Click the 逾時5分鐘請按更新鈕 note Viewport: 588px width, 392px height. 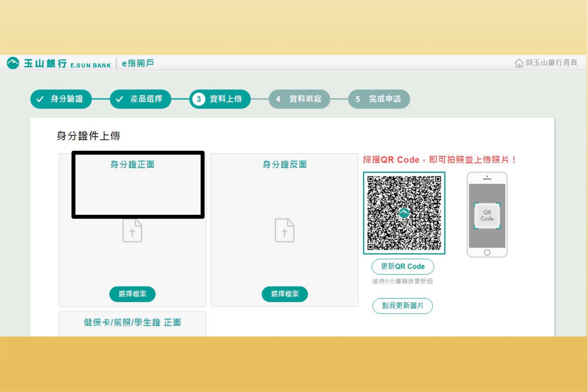[x=403, y=281]
